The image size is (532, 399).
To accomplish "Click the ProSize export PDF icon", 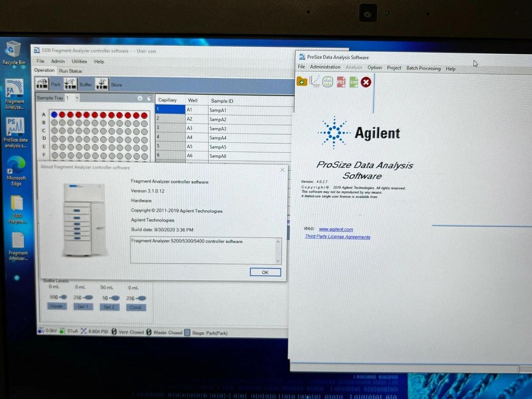I will click(x=340, y=82).
